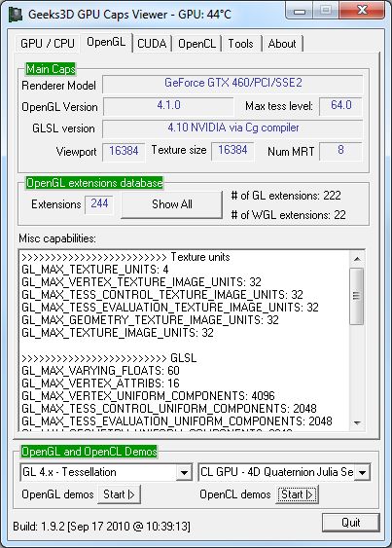Go to the About tab
The width and height of the screenshot is (392, 548).
coord(282,44)
